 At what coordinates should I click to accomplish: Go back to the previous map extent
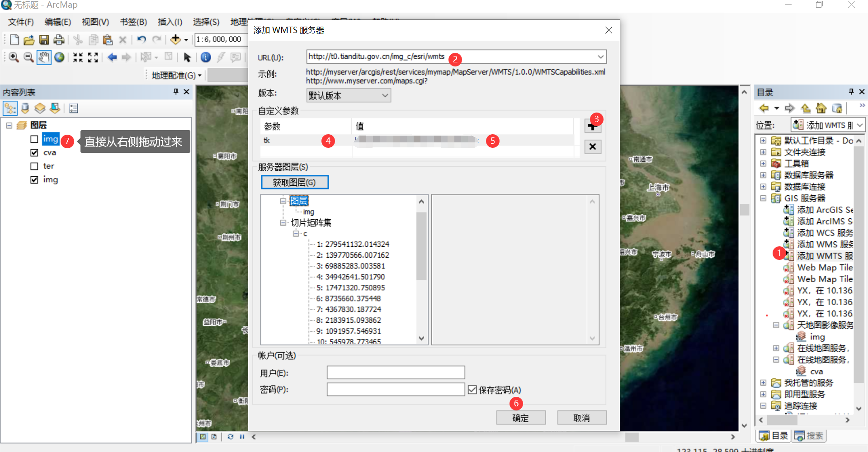[112, 57]
